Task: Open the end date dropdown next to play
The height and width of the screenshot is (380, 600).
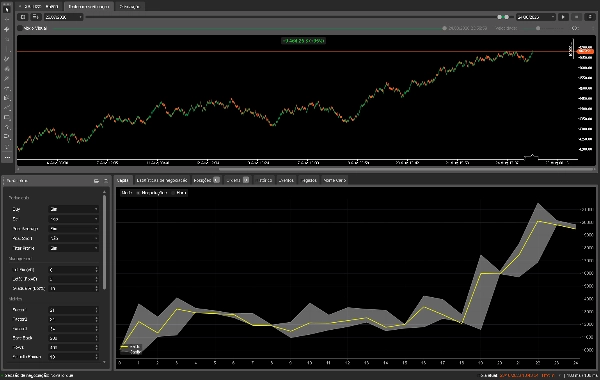Action: pyautogui.click(x=535, y=17)
